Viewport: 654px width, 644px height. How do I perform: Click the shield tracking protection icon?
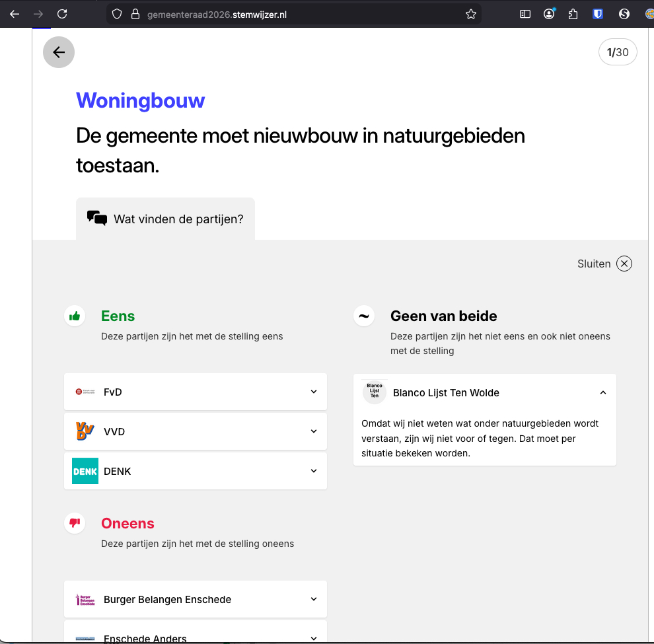click(117, 14)
